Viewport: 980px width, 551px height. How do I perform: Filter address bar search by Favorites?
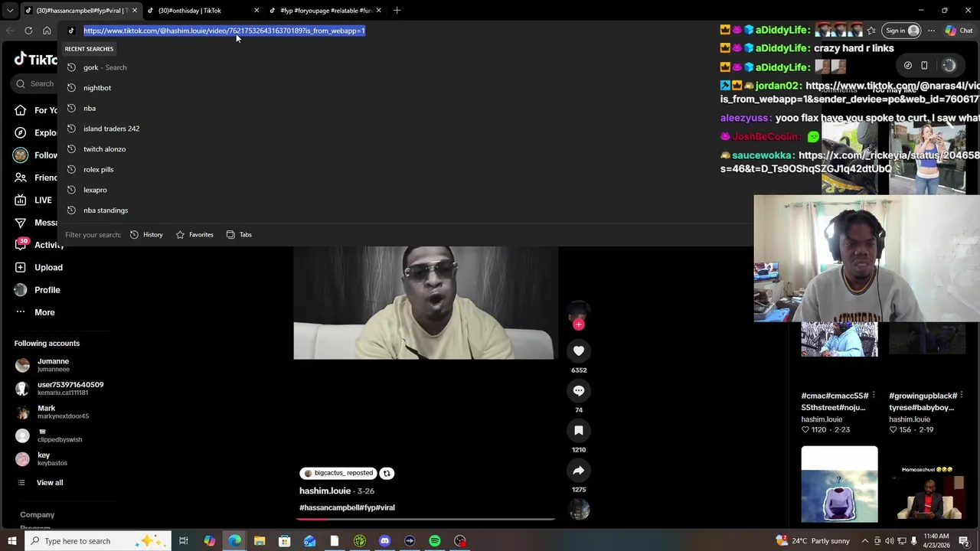tap(194, 234)
